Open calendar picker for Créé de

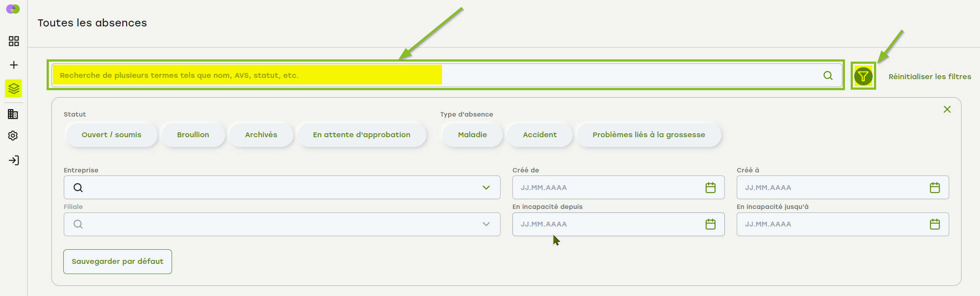(x=710, y=188)
